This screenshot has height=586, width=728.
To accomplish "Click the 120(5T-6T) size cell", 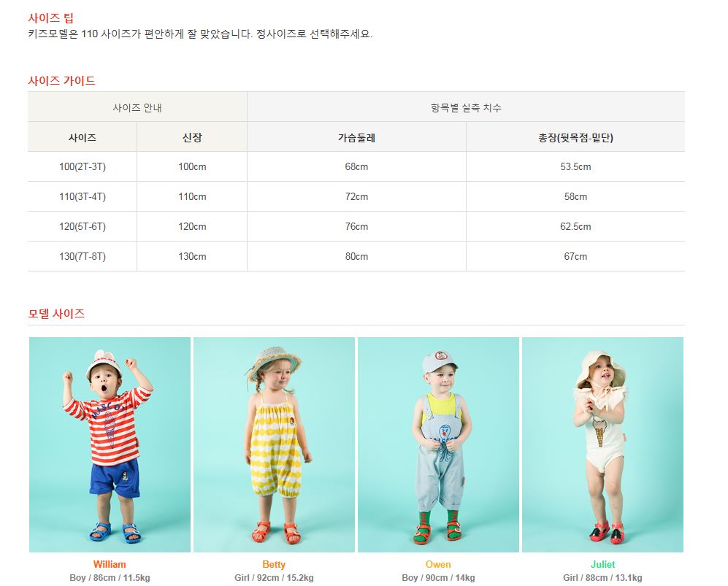I will [83, 227].
